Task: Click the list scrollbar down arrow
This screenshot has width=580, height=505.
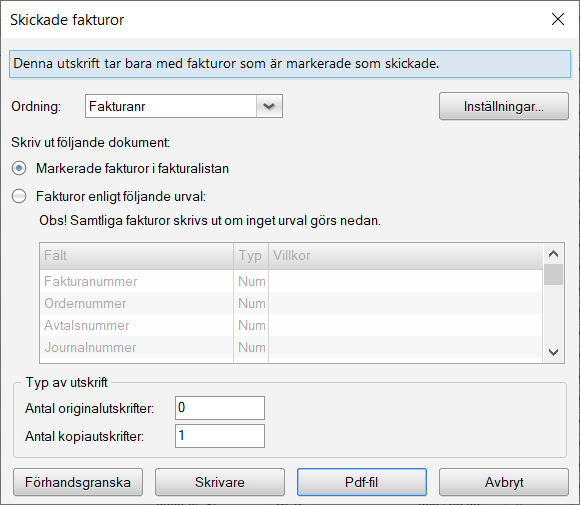Action: click(x=553, y=352)
